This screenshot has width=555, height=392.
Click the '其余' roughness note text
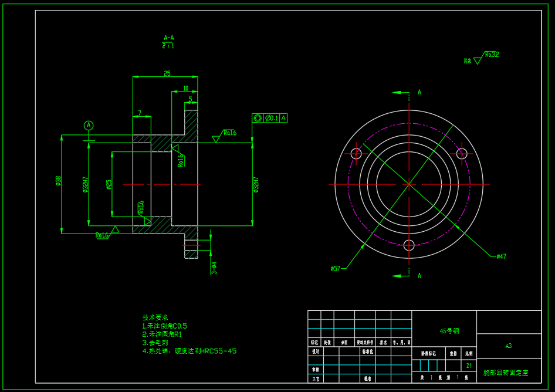click(468, 61)
